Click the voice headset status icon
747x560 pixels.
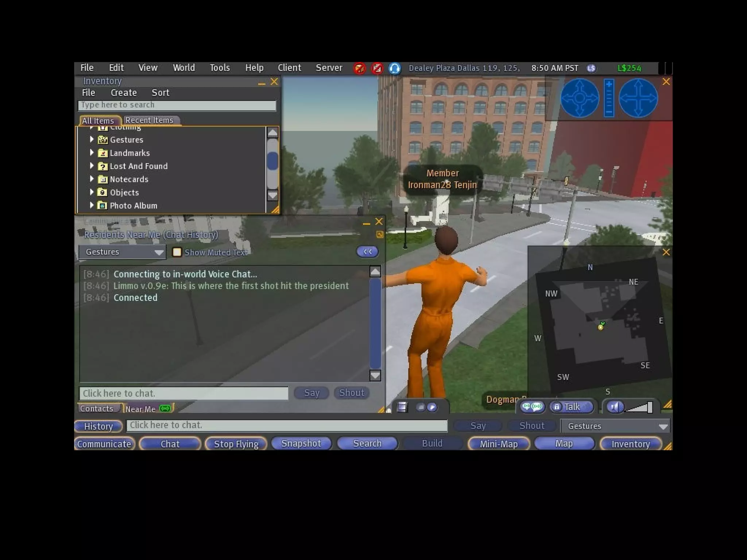pyautogui.click(x=395, y=68)
